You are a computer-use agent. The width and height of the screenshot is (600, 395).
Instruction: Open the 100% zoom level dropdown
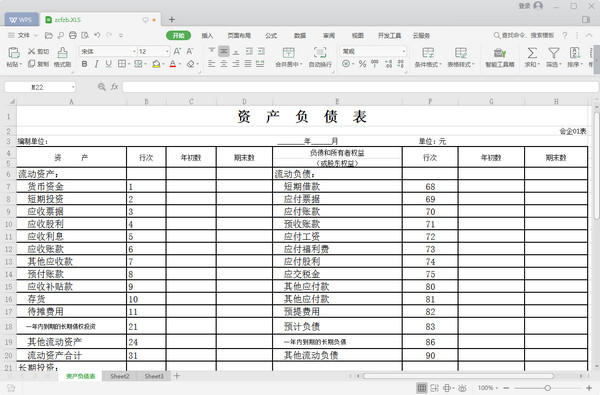(x=488, y=388)
